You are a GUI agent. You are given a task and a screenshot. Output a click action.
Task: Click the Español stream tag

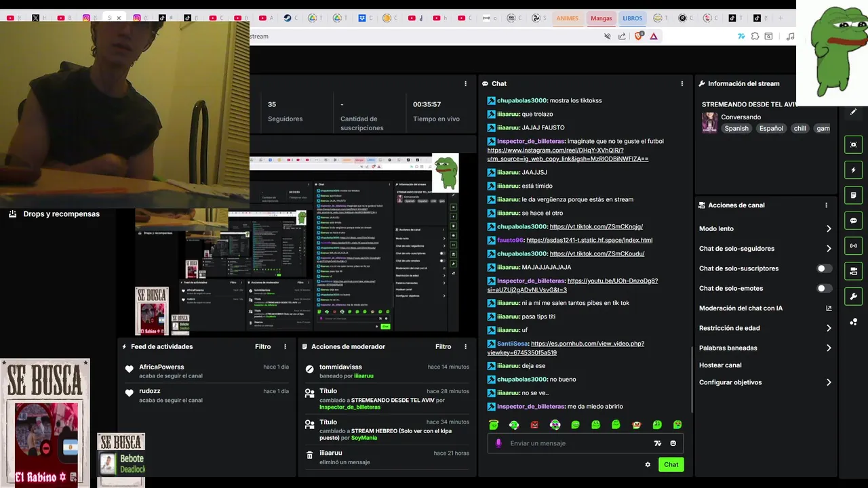pyautogui.click(x=771, y=128)
